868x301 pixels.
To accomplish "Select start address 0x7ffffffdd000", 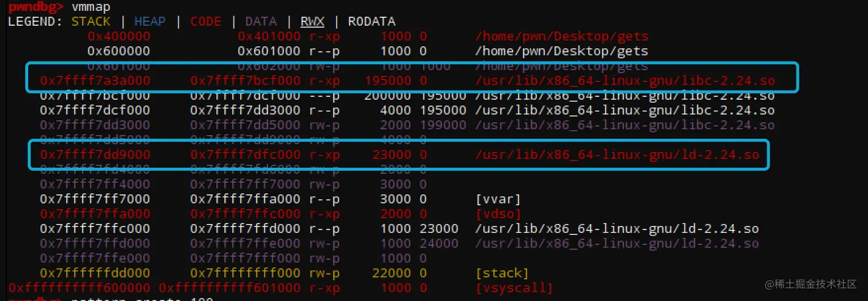I will tap(95, 273).
